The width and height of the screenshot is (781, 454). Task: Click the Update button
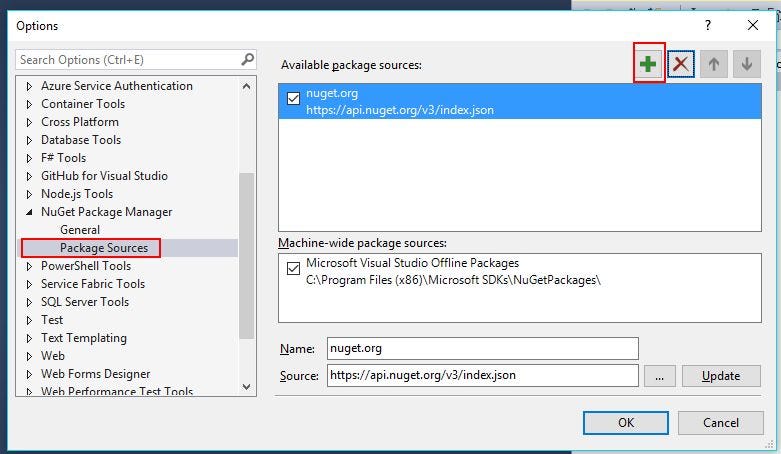point(721,376)
